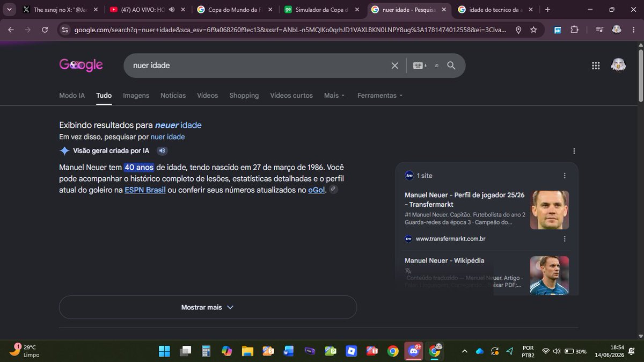644x362 pixels.
Task: Switch to the Modo IA tab
Action: point(72,95)
